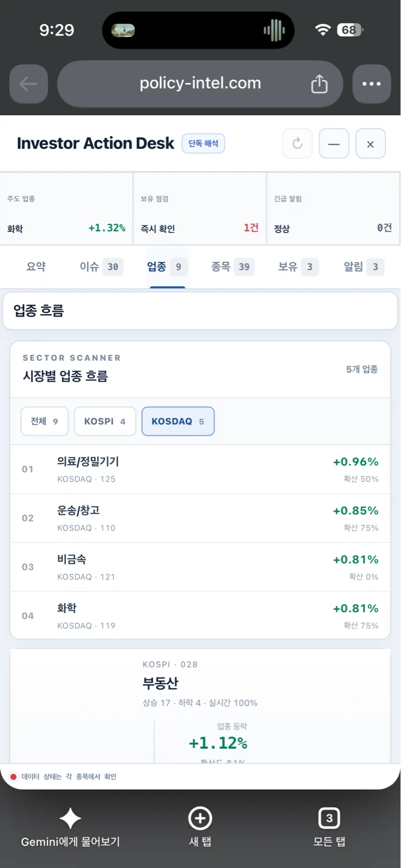Viewport: 401px width, 868px height.
Task: Open a new tab with plus icon
Action: (x=200, y=819)
